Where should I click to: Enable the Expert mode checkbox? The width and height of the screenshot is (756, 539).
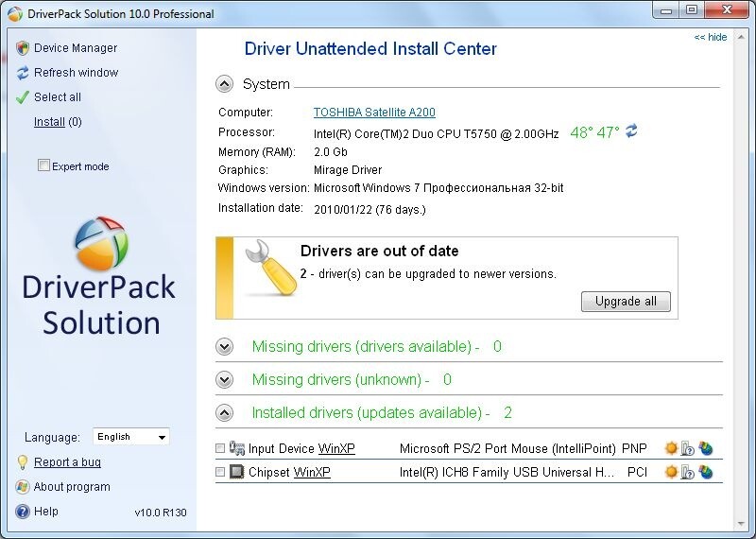click(x=43, y=166)
